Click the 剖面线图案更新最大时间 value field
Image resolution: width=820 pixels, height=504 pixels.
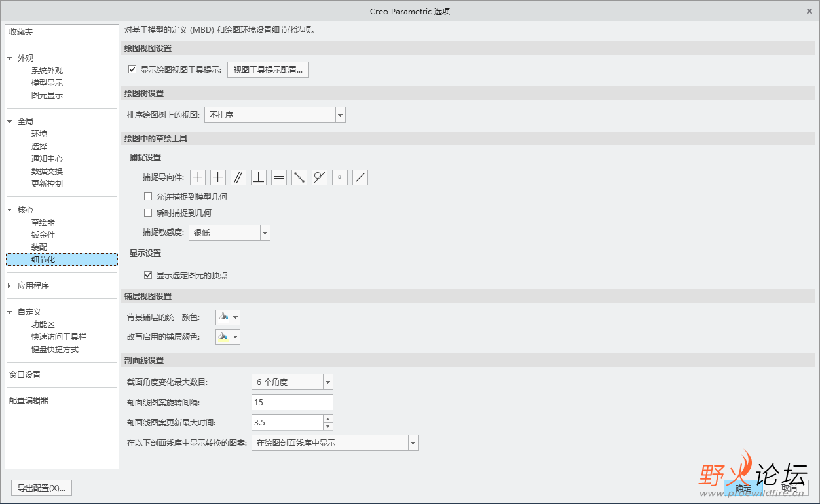[288, 423]
